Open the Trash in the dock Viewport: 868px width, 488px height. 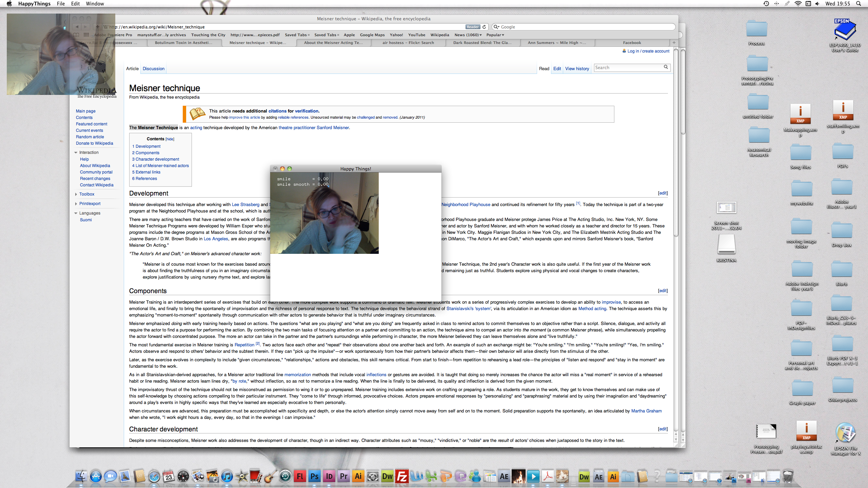788,476
